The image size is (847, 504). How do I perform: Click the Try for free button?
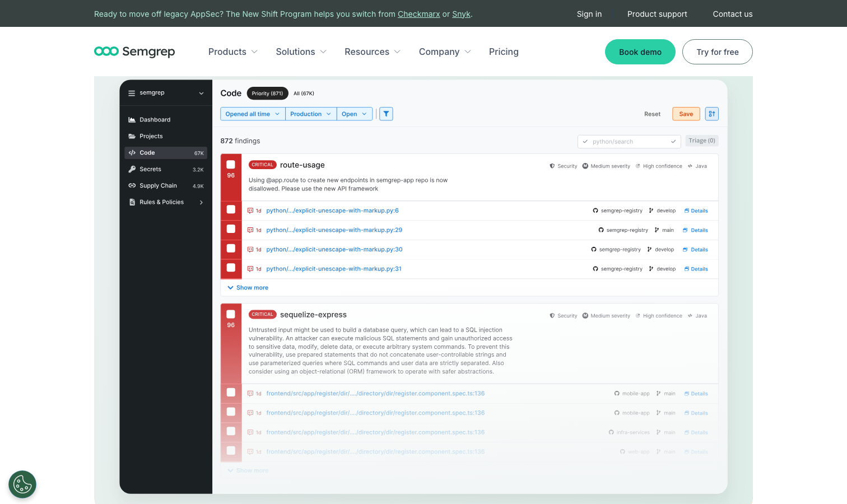pos(718,52)
